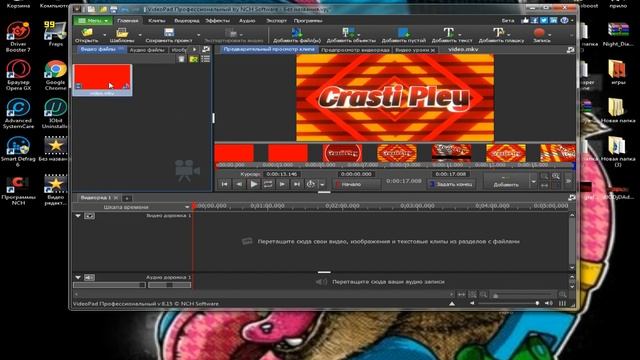Click the Сохранить проект icon
This screenshot has width=640, height=360.
pyautogui.click(x=169, y=32)
